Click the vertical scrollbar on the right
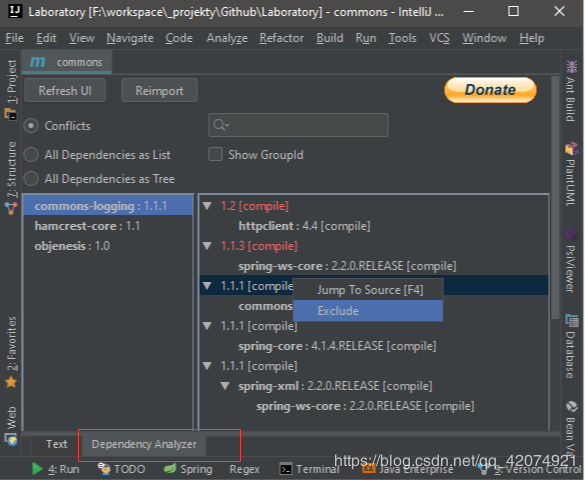 [555, 198]
